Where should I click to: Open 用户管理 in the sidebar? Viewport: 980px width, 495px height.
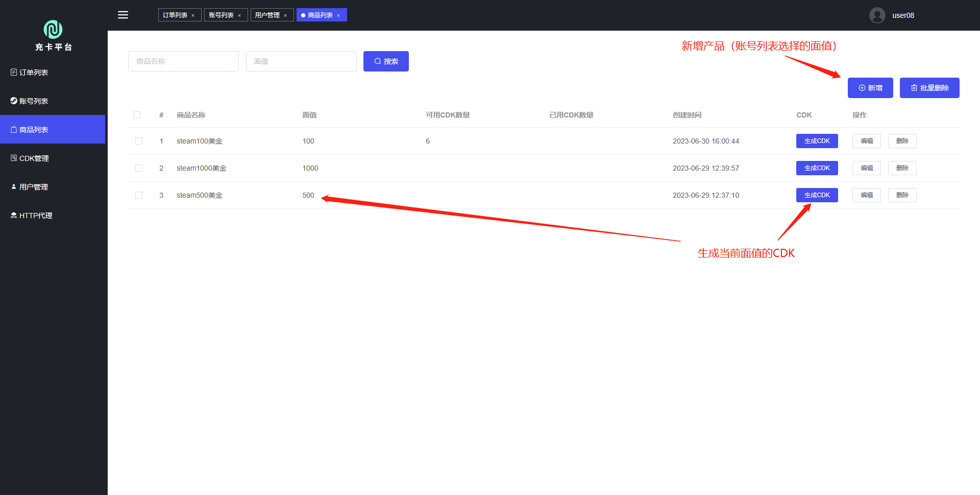[x=53, y=187]
